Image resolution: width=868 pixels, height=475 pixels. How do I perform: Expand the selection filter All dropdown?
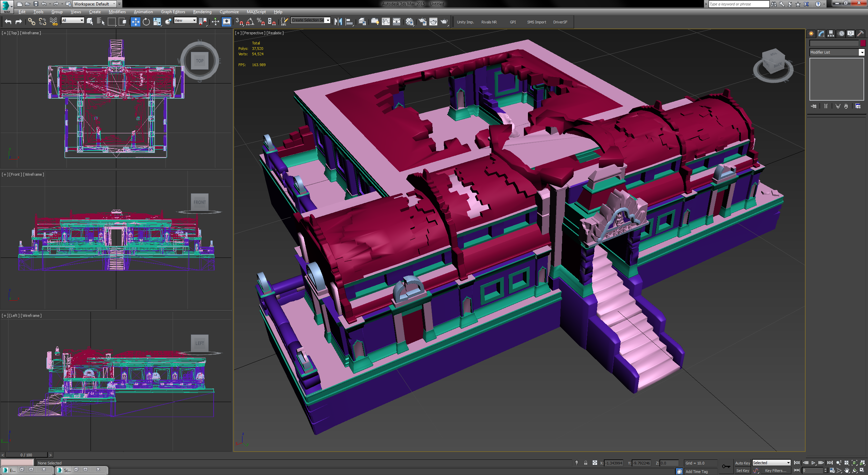[x=73, y=20]
